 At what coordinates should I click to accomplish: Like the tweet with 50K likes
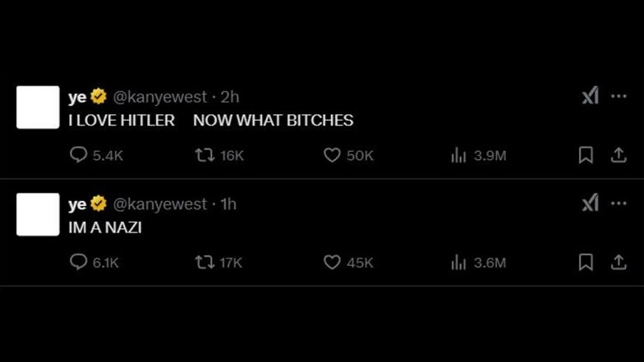pyautogui.click(x=332, y=155)
